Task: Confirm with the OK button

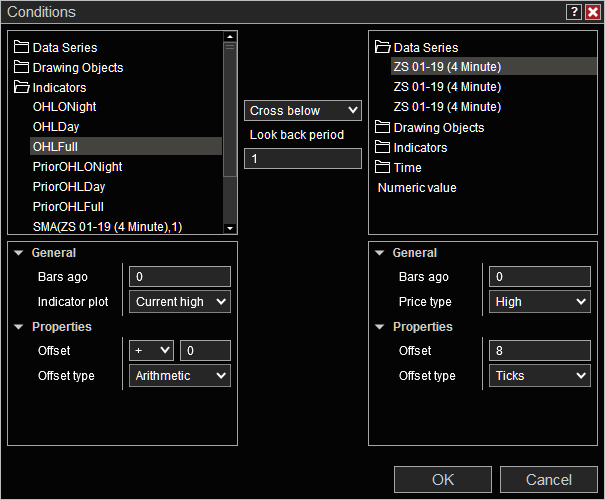Action: click(x=443, y=480)
